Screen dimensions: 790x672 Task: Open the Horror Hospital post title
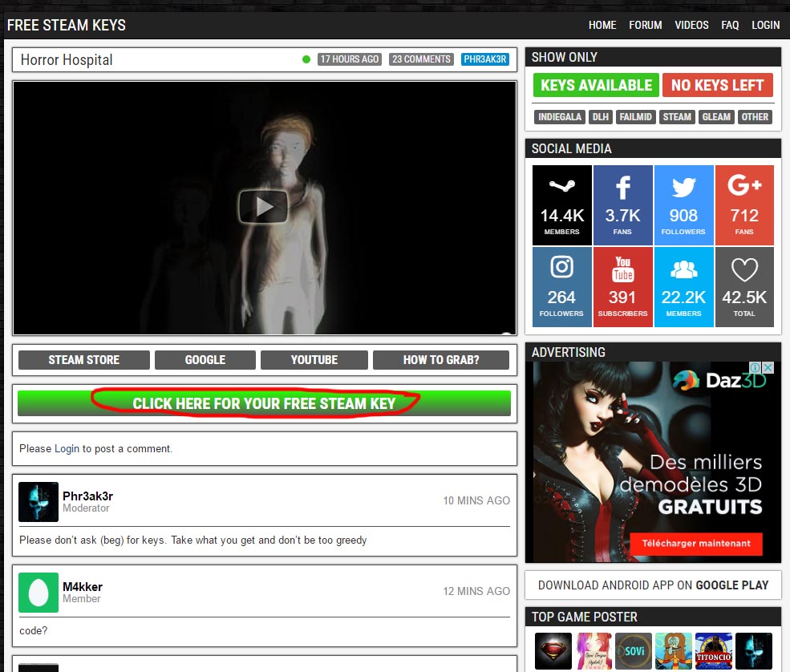(x=67, y=60)
